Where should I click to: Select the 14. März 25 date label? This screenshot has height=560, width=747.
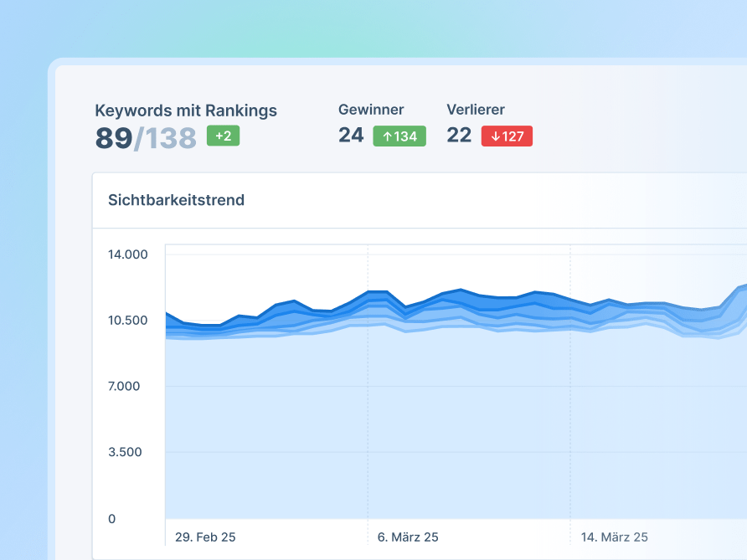pos(614,537)
